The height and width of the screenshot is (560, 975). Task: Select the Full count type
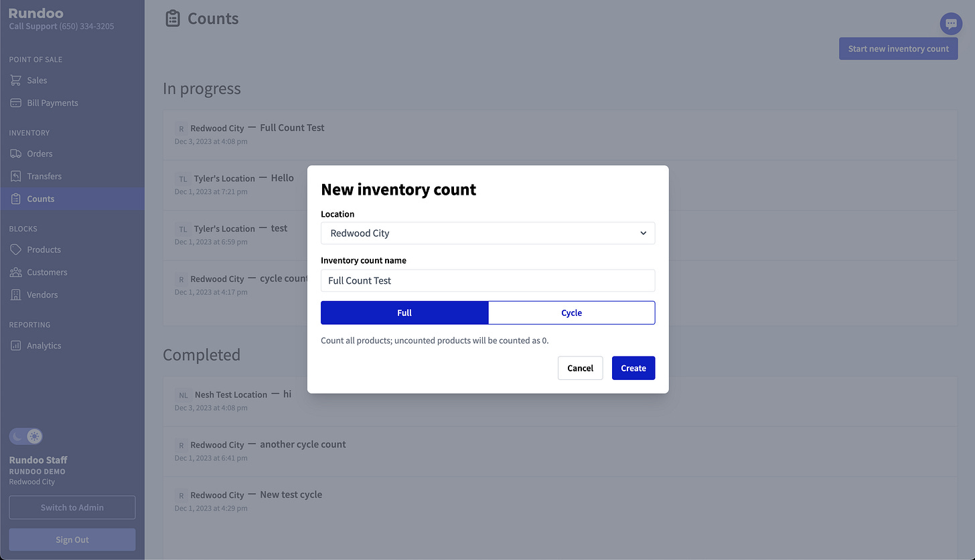click(x=404, y=312)
